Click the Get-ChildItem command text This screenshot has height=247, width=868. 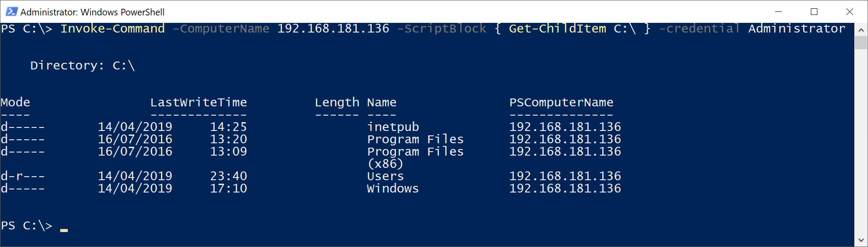(557, 29)
